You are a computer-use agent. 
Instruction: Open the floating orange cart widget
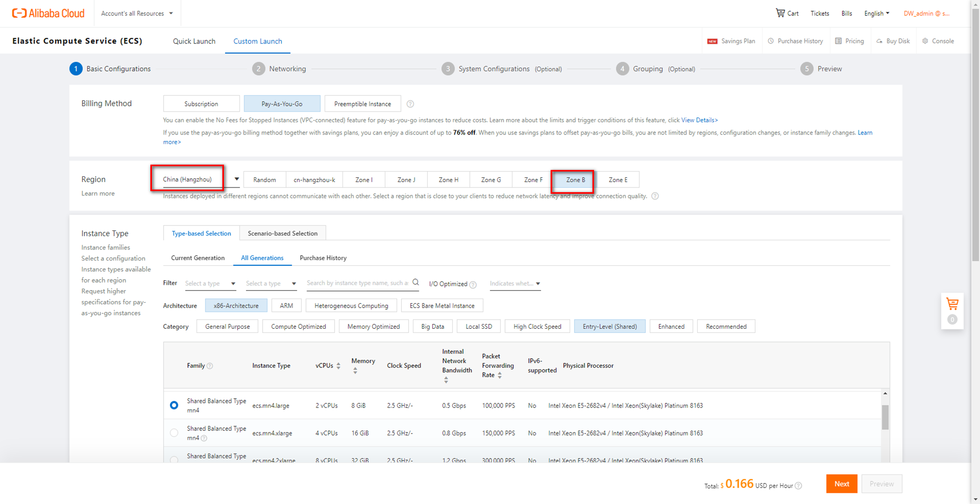pyautogui.click(x=952, y=311)
